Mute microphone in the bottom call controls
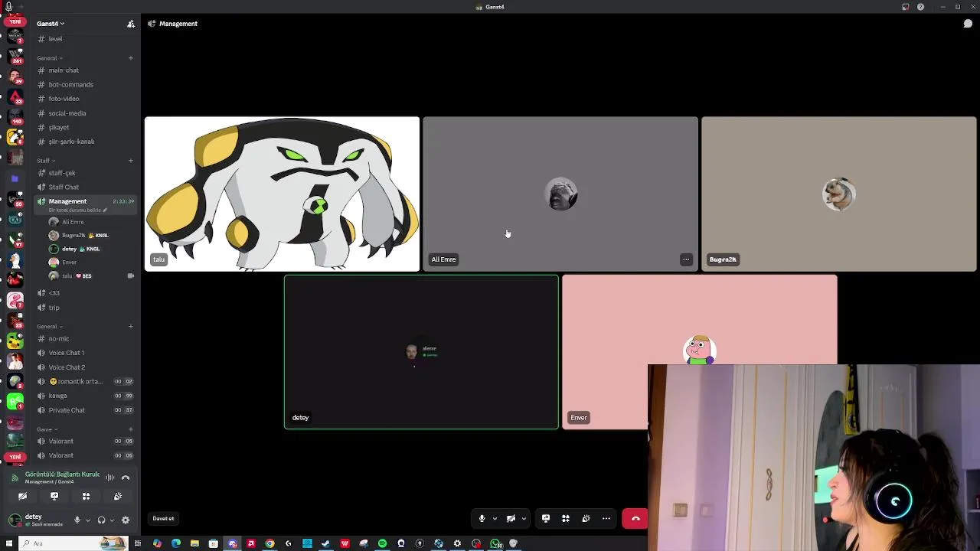This screenshot has height=551, width=980. pos(482,518)
